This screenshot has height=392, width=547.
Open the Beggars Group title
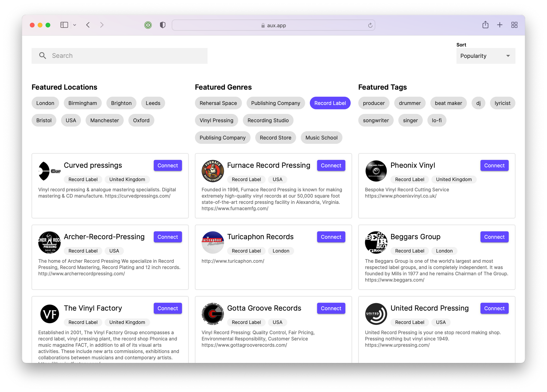point(415,237)
